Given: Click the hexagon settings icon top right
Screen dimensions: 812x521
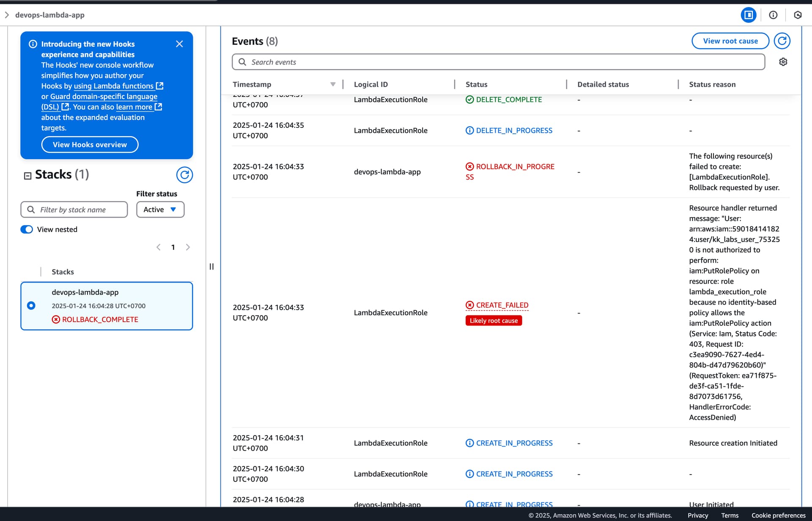Looking at the screenshot, I should (798, 15).
